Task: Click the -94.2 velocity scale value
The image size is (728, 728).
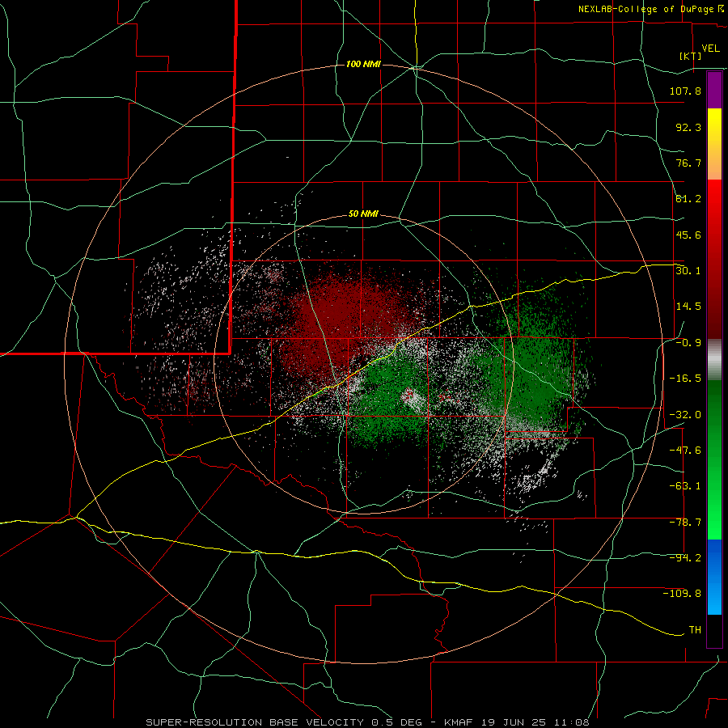Action: 685,558
